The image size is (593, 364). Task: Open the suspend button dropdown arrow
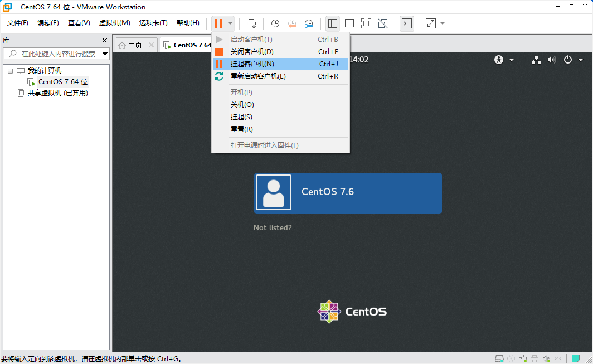pos(229,23)
